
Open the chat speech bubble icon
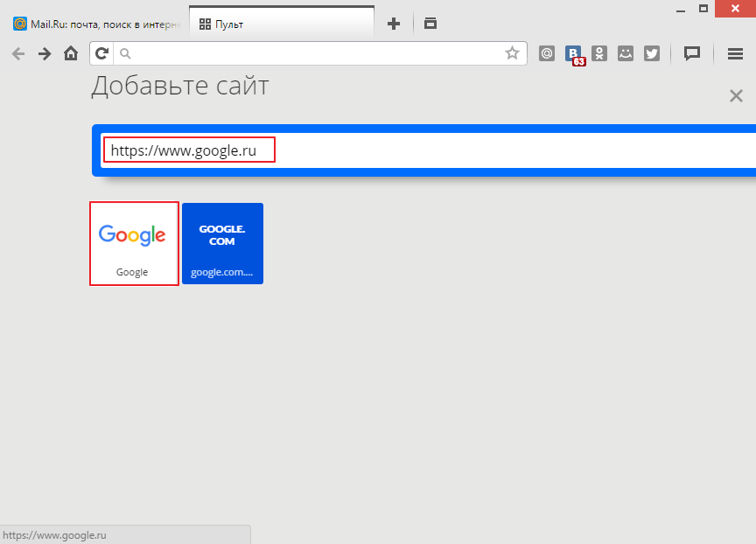(x=692, y=53)
